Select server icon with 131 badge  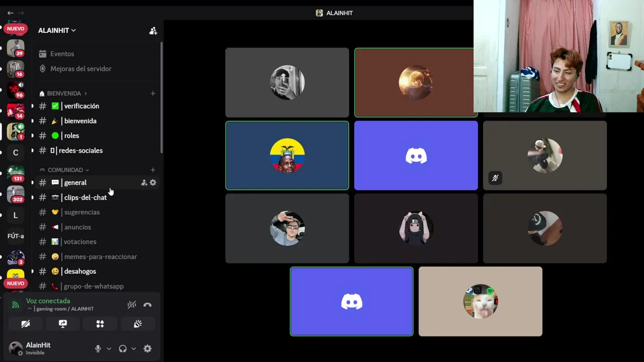(16, 173)
